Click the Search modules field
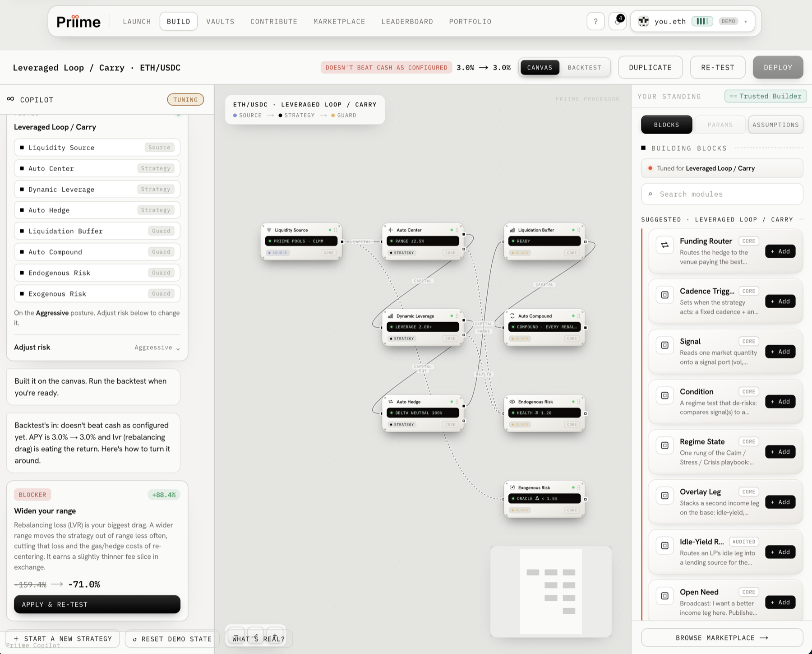Screen dimensions: 812x654 [722, 194]
